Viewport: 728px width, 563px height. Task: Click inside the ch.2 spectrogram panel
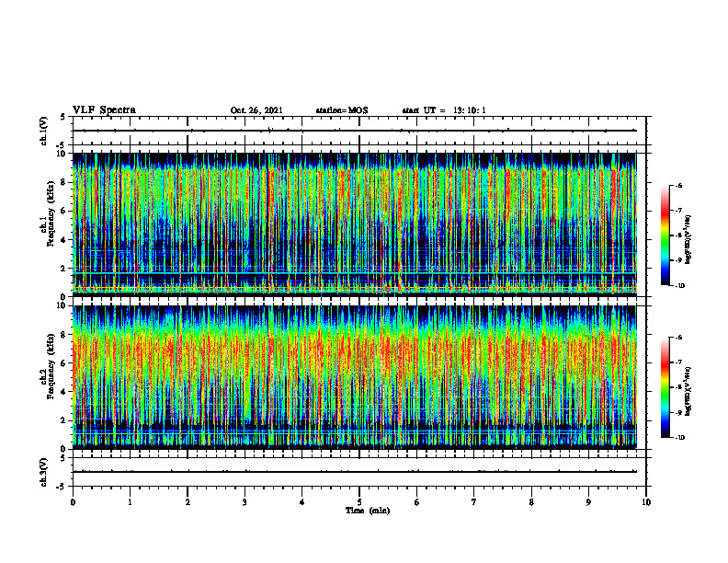pos(354,377)
